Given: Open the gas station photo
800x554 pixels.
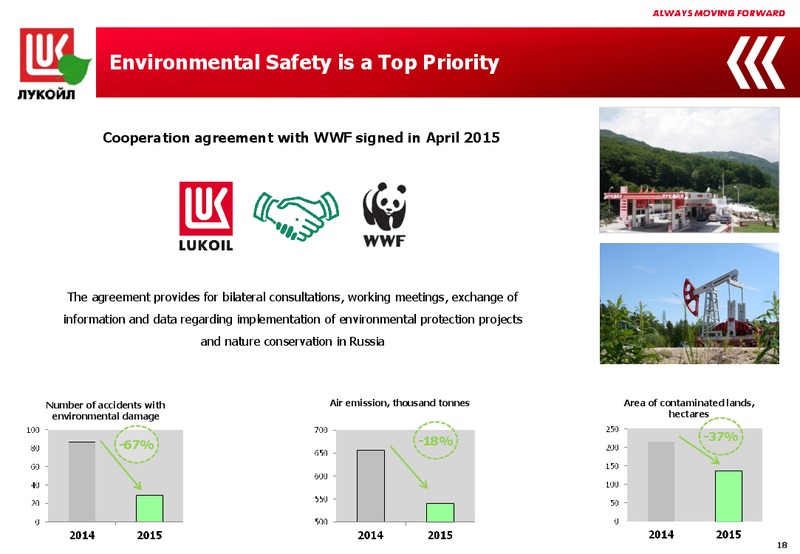Looking at the screenshot, I should click(x=689, y=170).
